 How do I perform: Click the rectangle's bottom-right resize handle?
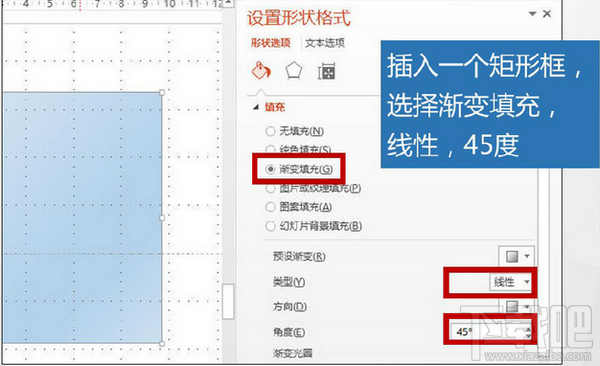click(162, 343)
